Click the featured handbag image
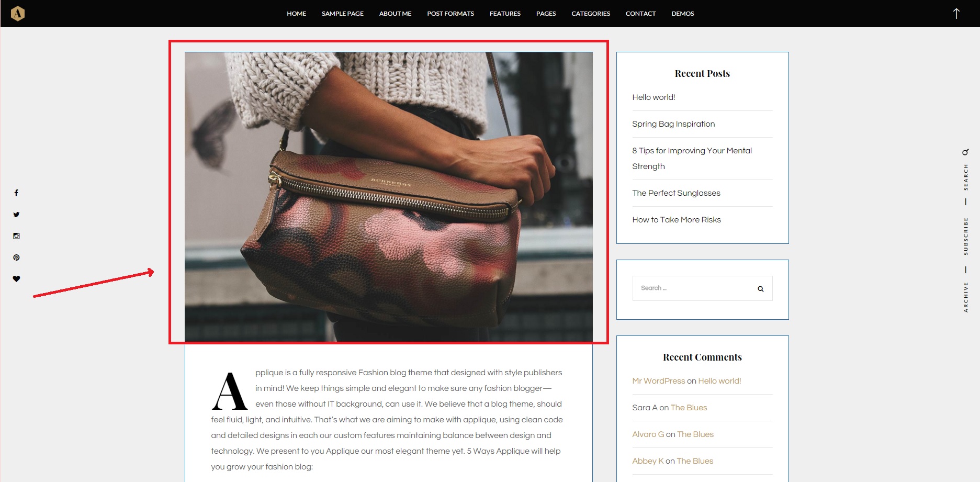 coord(388,197)
